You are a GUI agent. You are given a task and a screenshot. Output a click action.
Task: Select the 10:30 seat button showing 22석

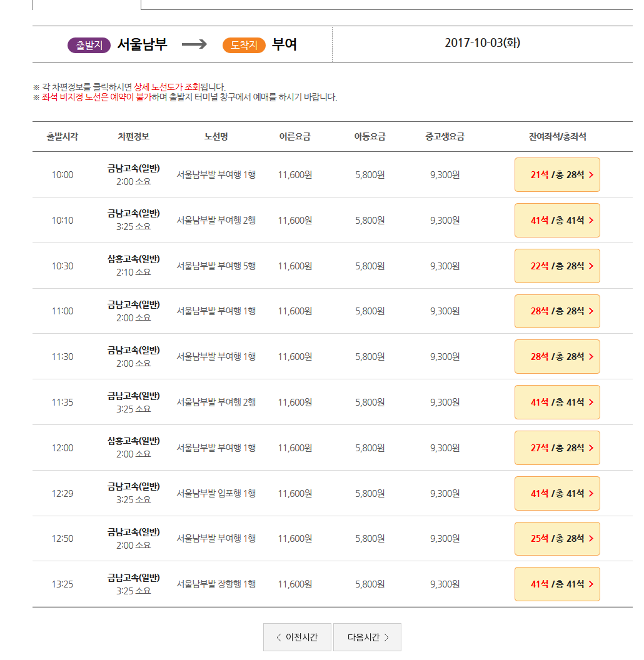coord(557,266)
